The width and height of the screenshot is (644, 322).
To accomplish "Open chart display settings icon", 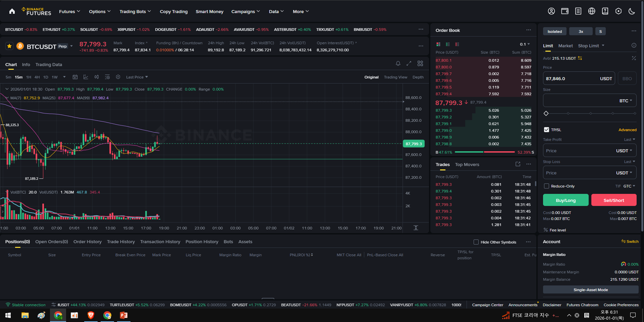I will [x=118, y=77].
